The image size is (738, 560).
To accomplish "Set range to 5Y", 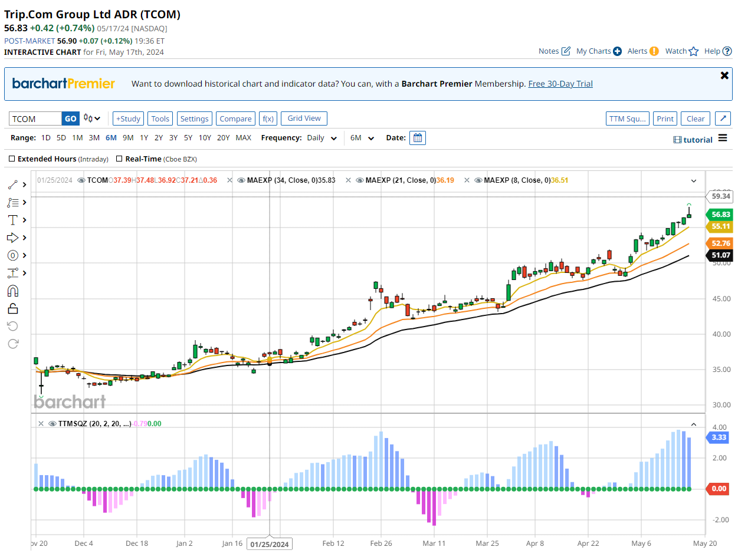I will point(188,138).
